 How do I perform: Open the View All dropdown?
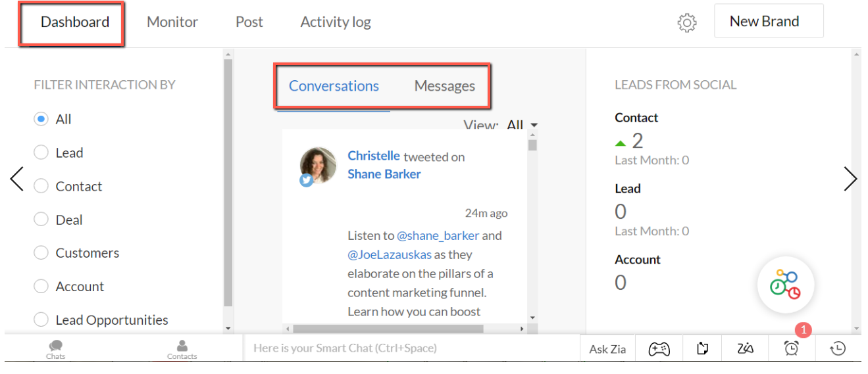tap(523, 125)
